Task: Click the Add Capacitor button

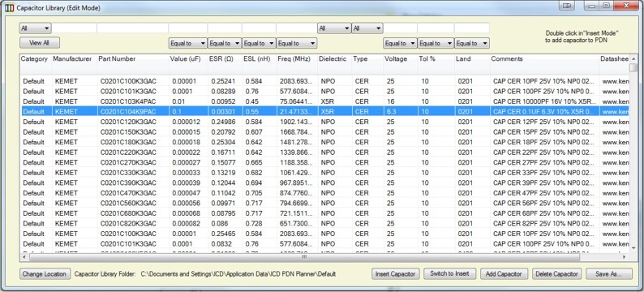Action: click(504, 274)
